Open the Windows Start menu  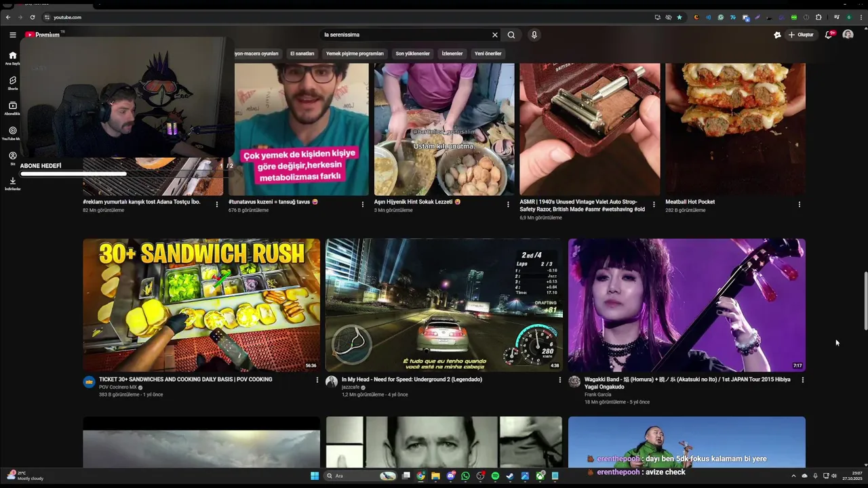(x=315, y=476)
